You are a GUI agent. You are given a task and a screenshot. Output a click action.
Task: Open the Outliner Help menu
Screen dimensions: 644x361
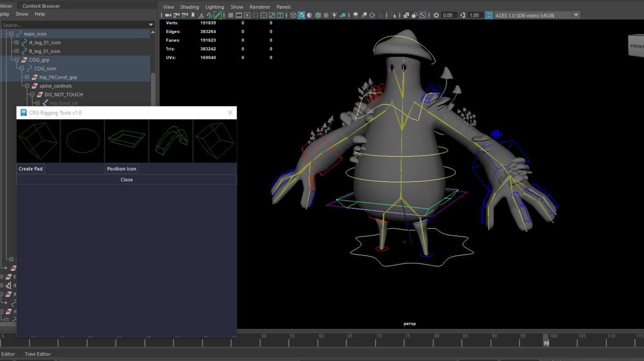click(x=40, y=14)
